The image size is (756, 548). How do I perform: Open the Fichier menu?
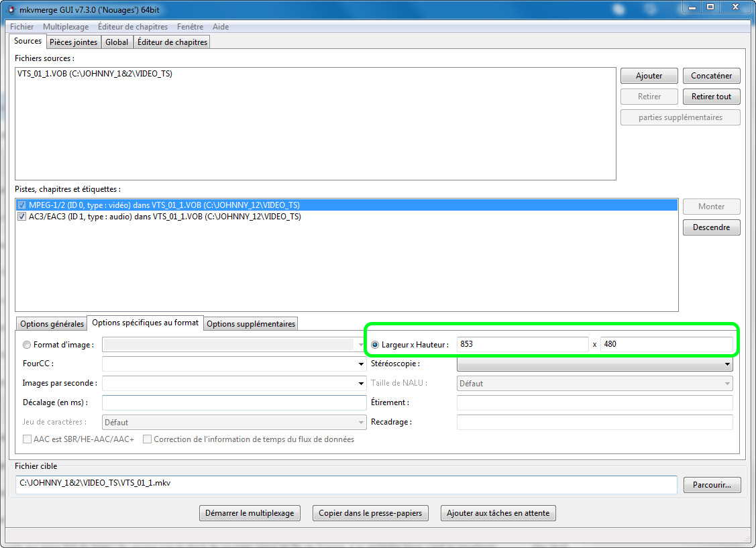point(21,27)
